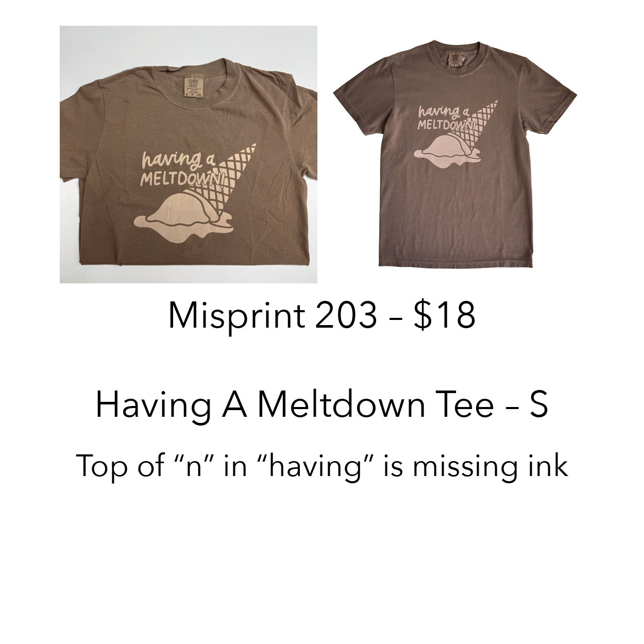Click the right full tee photo
Screen dimensions: 644x644
(x=455, y=155)
